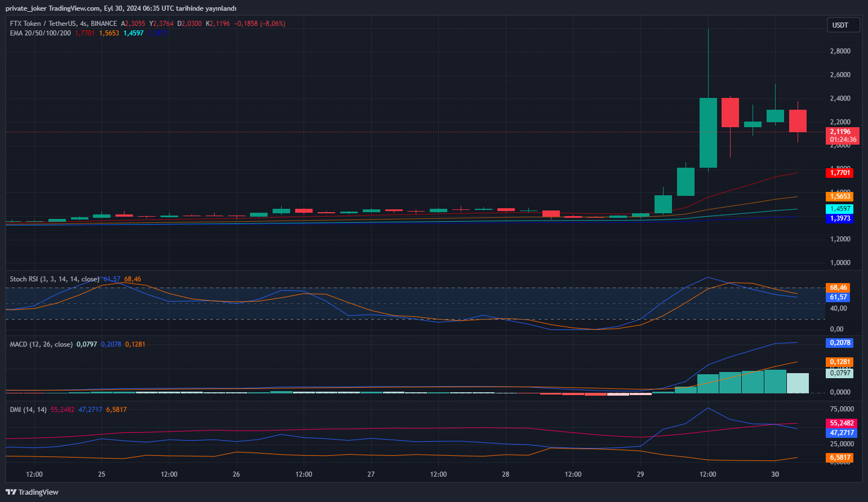Click the pink DMI value tag 55,2482
This screenshot has width=868, height=502.
coord(841,423)
